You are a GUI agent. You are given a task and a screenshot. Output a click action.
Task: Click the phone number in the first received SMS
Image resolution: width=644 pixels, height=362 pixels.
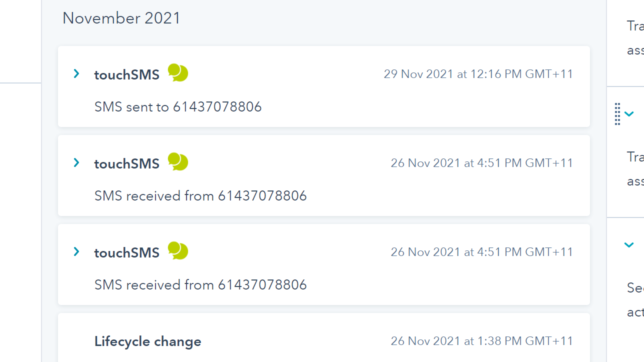[262, 195]
